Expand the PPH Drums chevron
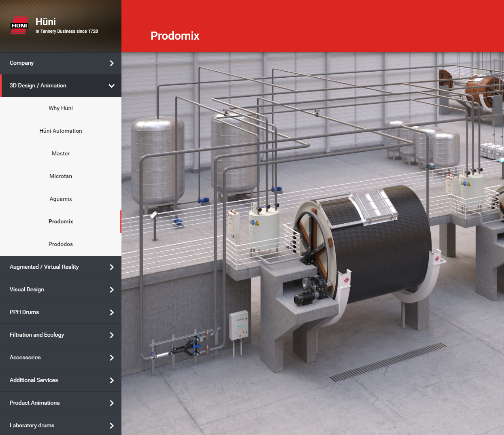504x435 pixels. point(112,312)
